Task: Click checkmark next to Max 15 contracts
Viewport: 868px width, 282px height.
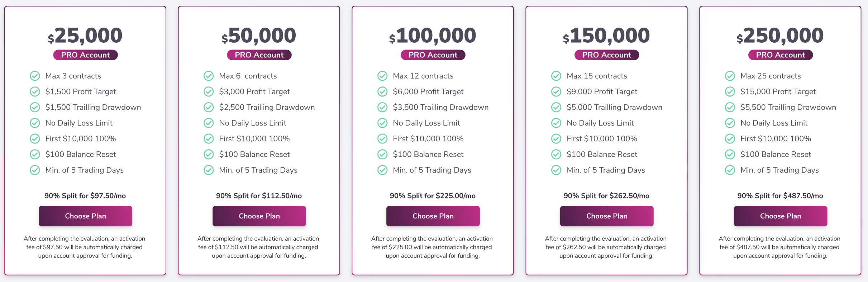Action: (x=556, y=76)
